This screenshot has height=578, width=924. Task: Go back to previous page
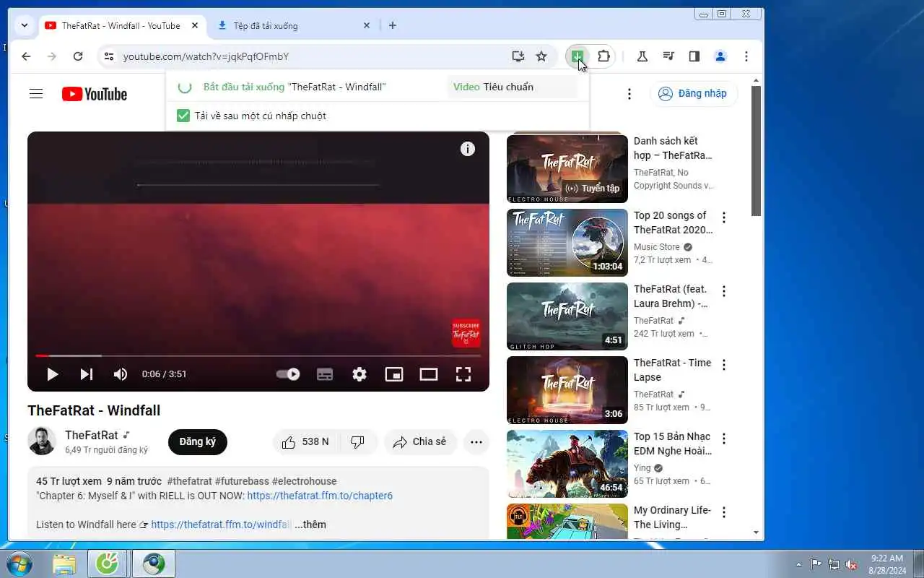tap(26, 56)
